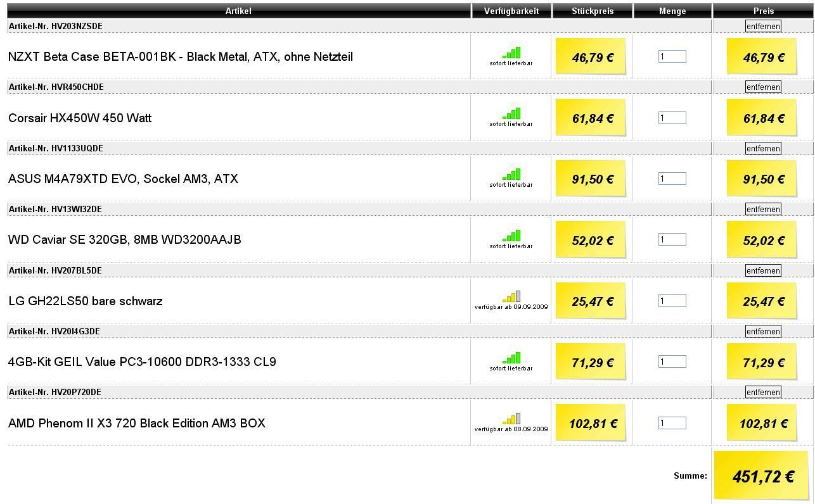Click the 'Summe:' label
The width and height of the screenshot is (815, 504).
click(x=690, y=476)
